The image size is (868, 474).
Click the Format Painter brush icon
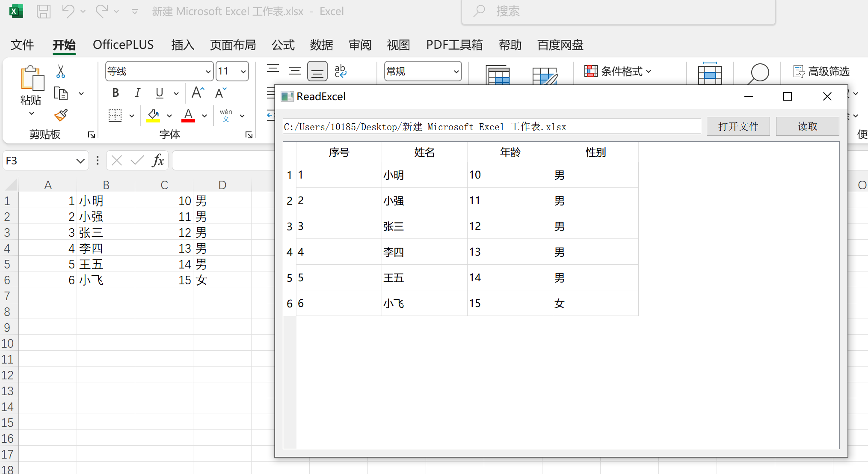[x=61, y=115]
